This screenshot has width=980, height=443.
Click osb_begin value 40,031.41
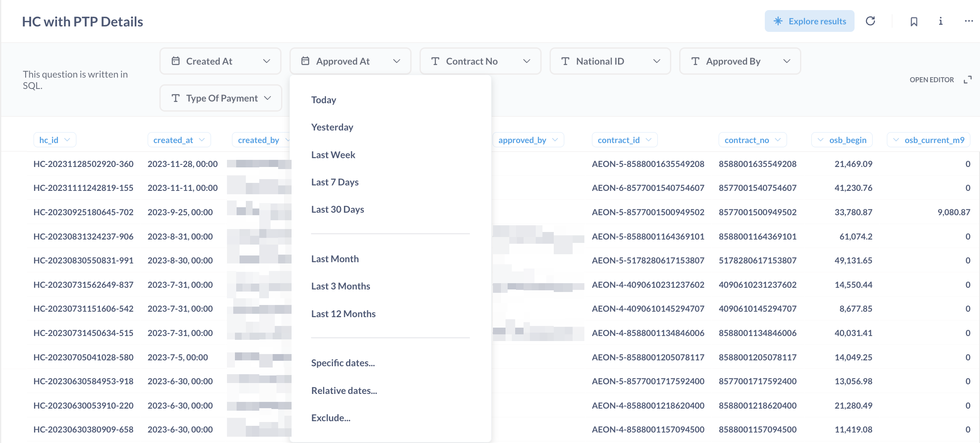click(x=853, y=333)
